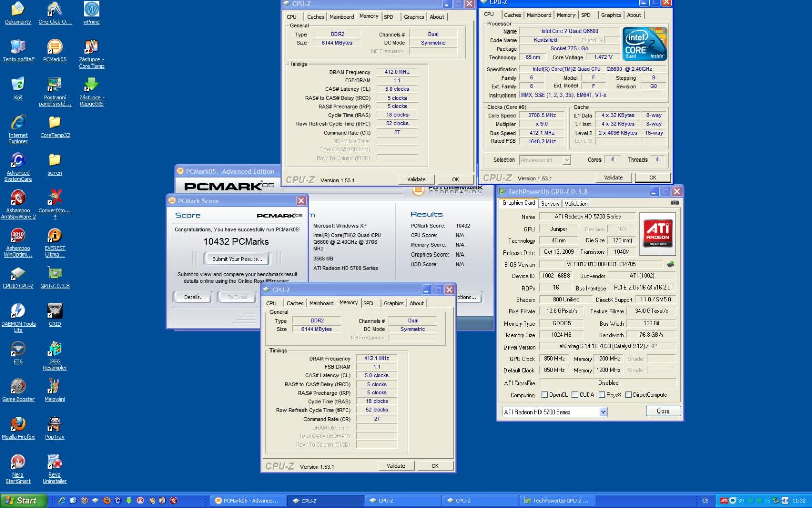Click the Details button in PCMark Score
The height and width of the screenshot is (508, 812).
tap(194, 297)
